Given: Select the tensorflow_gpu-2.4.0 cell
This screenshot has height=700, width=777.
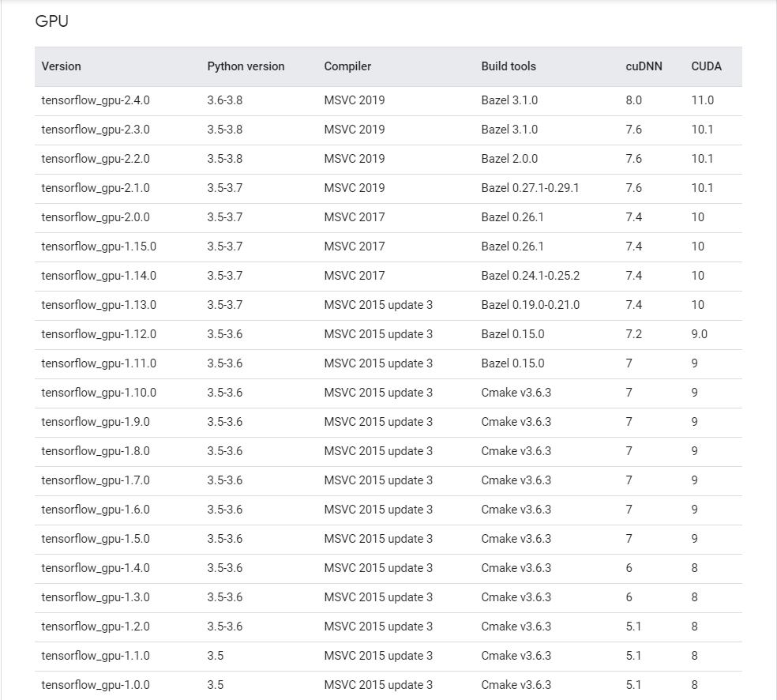Looking at the screenshot, I should point(96,100).
